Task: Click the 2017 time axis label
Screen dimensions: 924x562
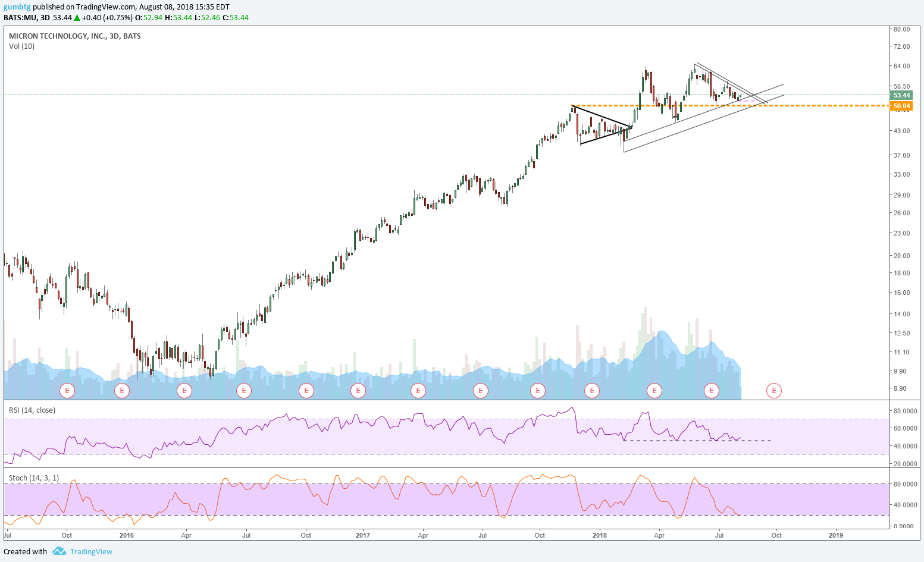Action: 363,535
